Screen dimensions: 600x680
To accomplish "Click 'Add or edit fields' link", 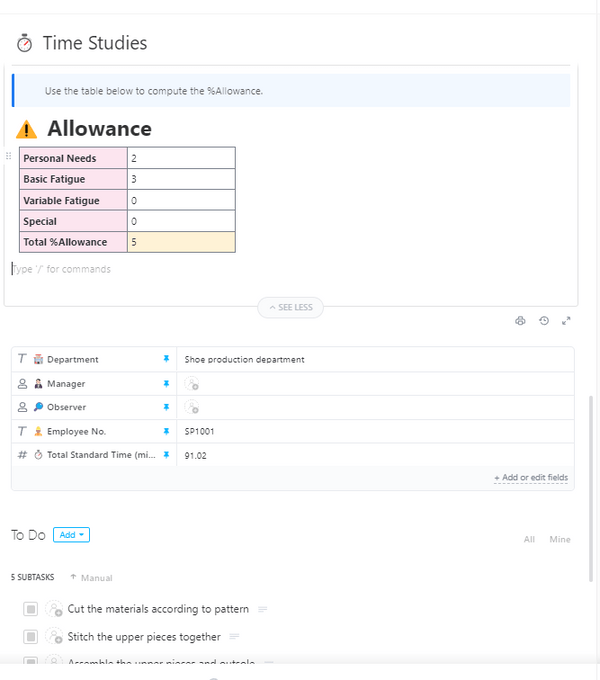I will pyautogui.click(x=531, y=478).
